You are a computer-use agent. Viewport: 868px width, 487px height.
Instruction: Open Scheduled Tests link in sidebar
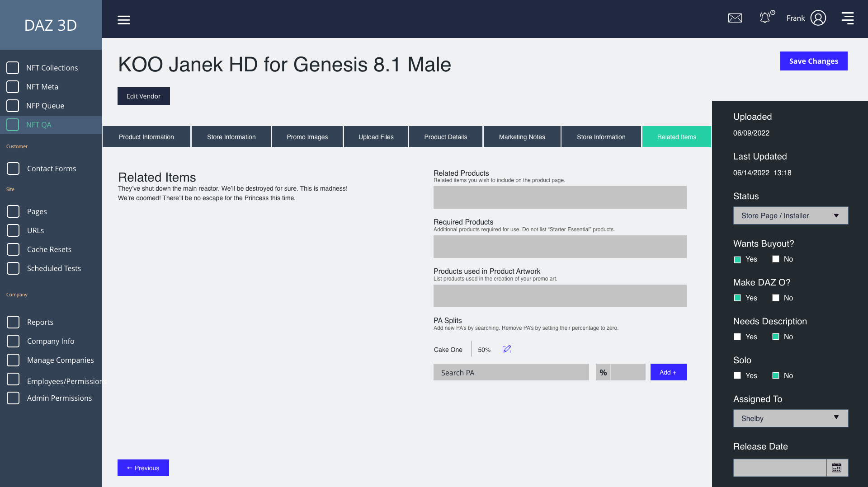click(54, 268)
